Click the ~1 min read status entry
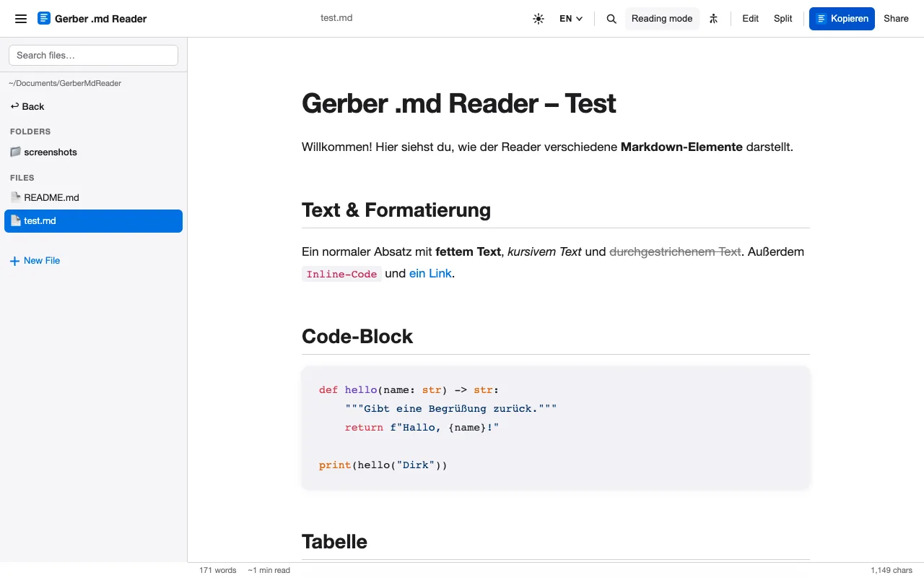The image size is (924, 578). pos(269,570)
